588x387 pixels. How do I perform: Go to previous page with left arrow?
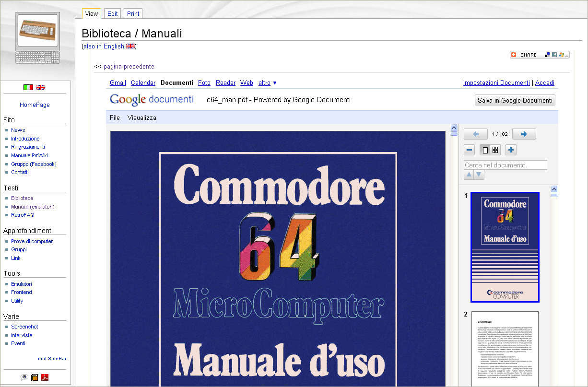pos(476,134)
